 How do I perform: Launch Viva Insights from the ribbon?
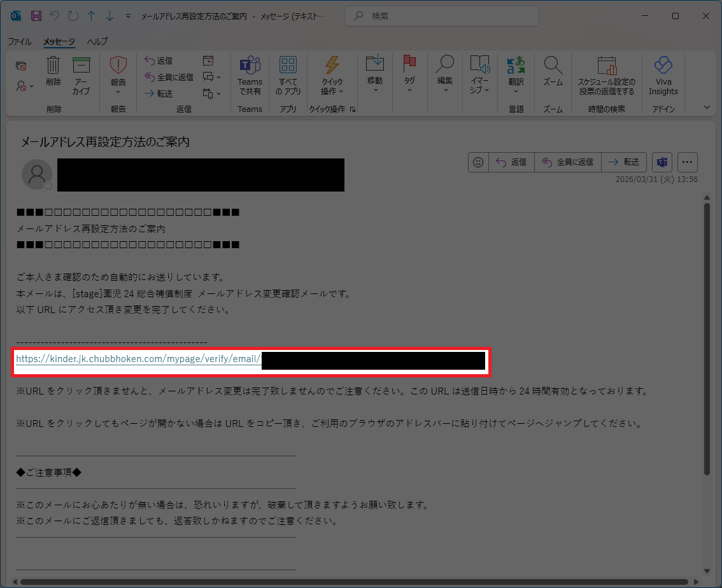click(x=663, y=75)
